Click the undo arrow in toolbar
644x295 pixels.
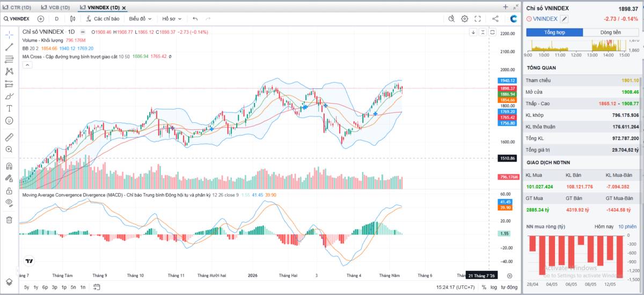coord(195,19)
